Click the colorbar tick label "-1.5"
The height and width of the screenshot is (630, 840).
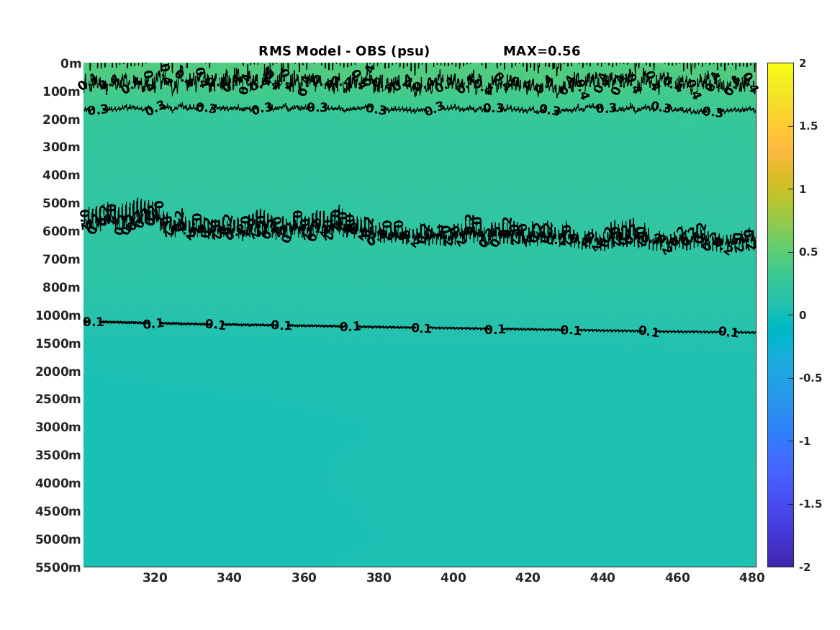(x=810, y=504)
